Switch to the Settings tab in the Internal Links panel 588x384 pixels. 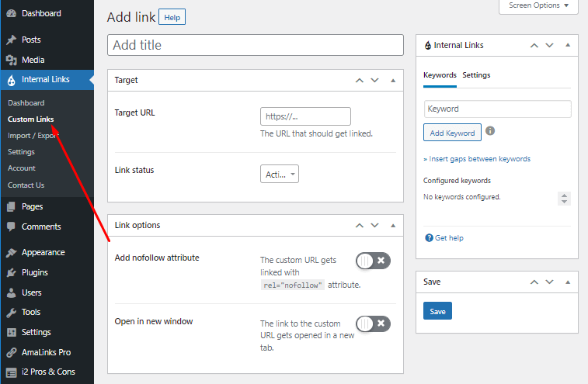(476, 75)
